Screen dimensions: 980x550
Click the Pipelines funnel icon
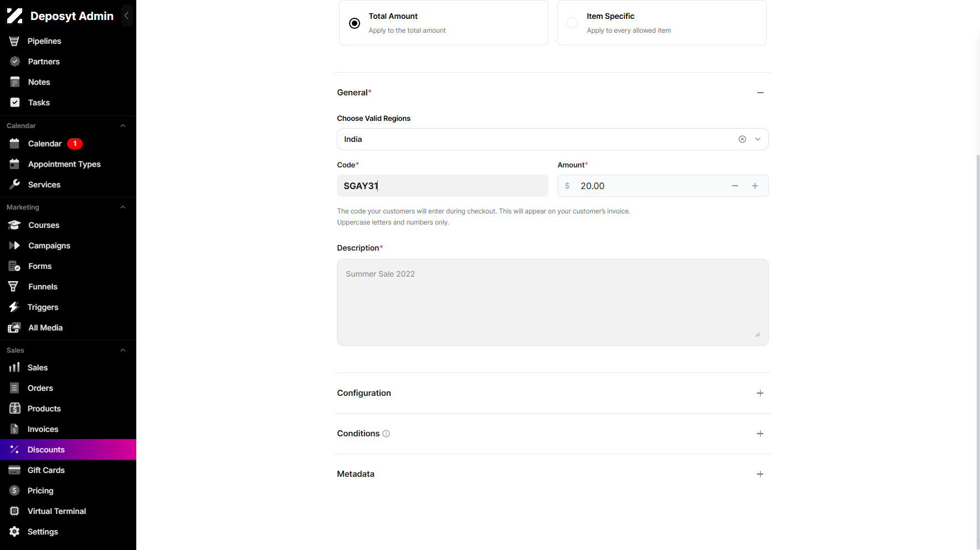14,41
